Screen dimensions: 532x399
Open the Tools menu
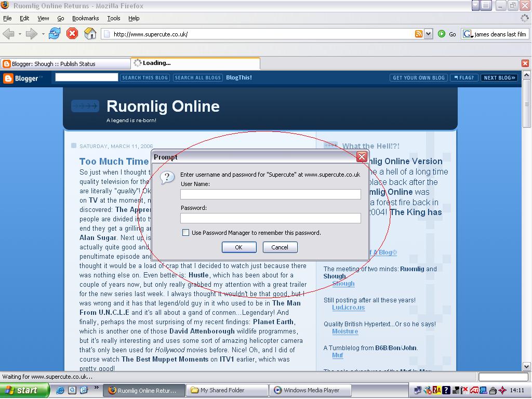coord(114,18)
